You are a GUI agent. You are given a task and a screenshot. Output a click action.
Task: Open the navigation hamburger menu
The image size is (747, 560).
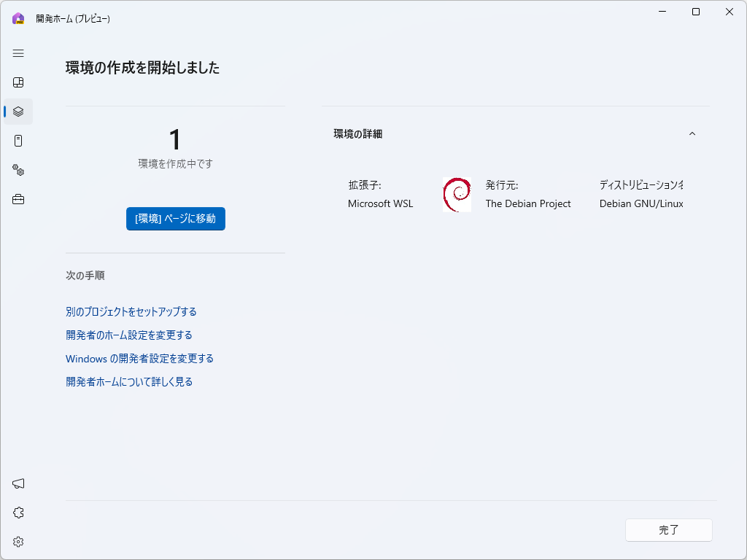[x=18, y=53]
